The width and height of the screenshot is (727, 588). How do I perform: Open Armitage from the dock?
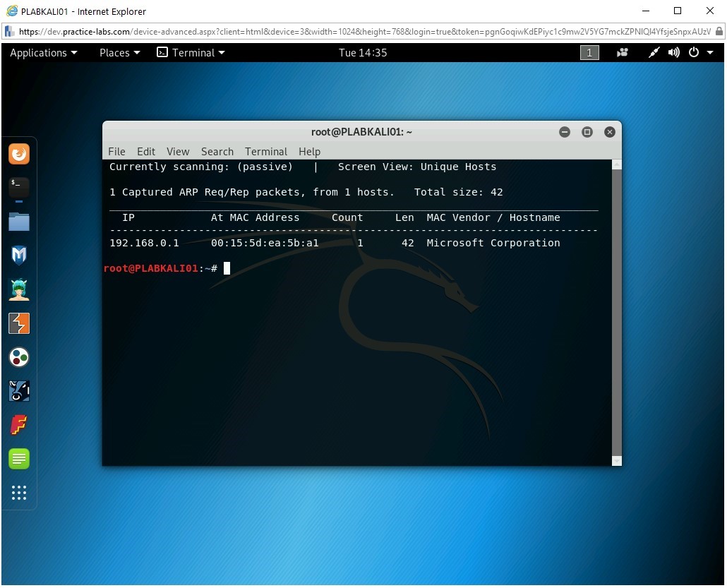19,289
